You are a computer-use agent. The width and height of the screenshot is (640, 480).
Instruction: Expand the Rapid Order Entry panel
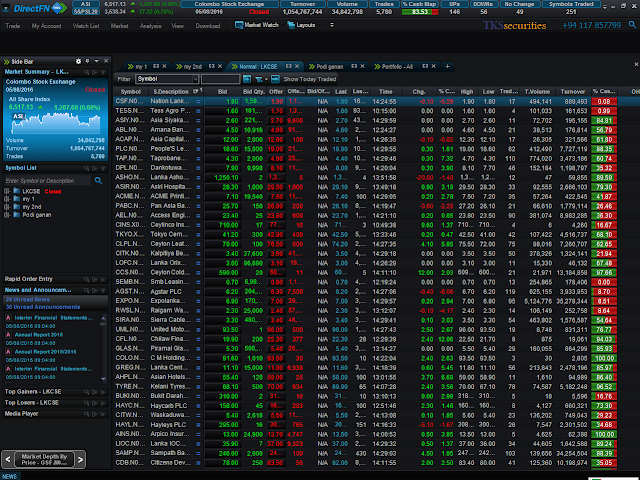point(103,279)
